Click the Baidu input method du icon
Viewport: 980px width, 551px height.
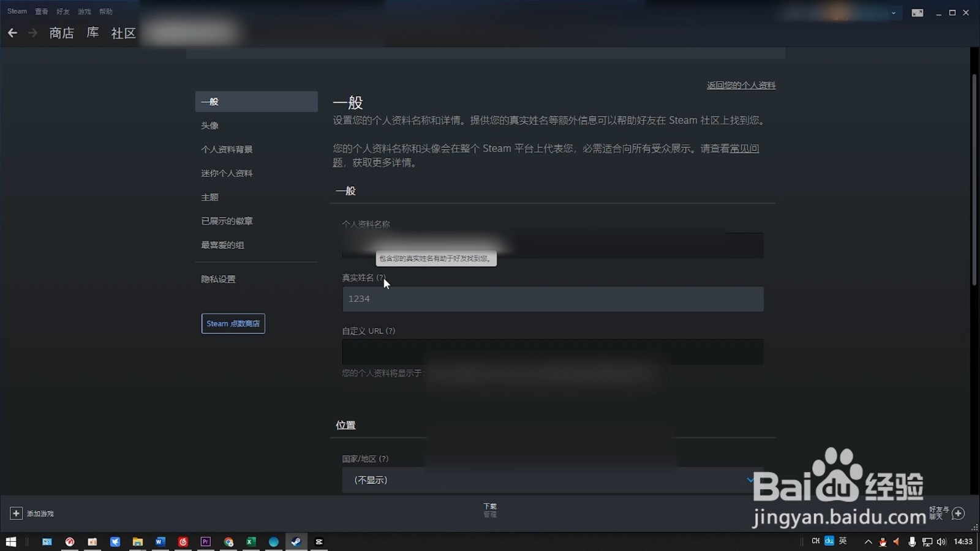[x=829, y=541]
